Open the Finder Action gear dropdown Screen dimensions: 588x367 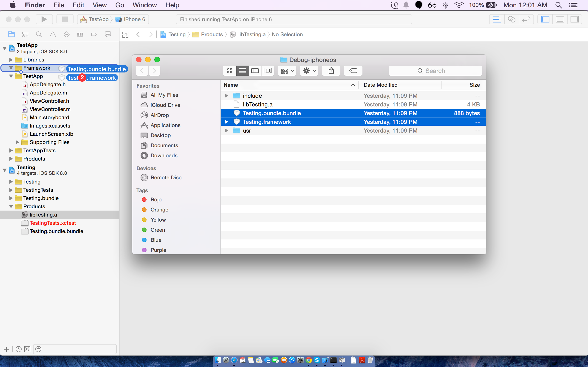tap(309, 71)
